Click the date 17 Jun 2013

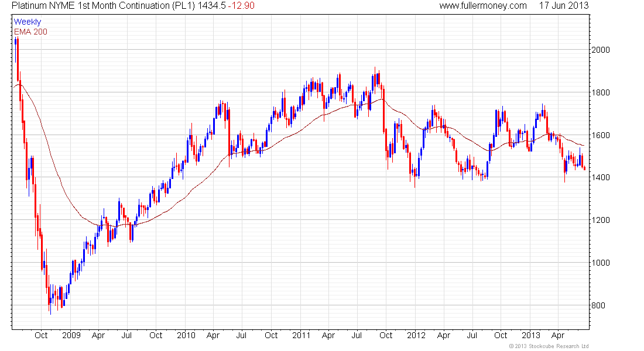[x=564, y=6]
